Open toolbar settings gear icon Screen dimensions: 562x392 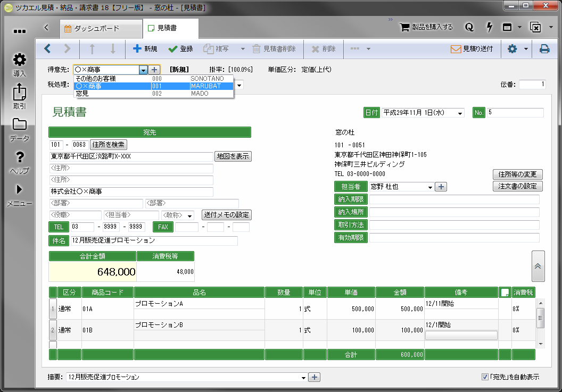click(512, 49)
